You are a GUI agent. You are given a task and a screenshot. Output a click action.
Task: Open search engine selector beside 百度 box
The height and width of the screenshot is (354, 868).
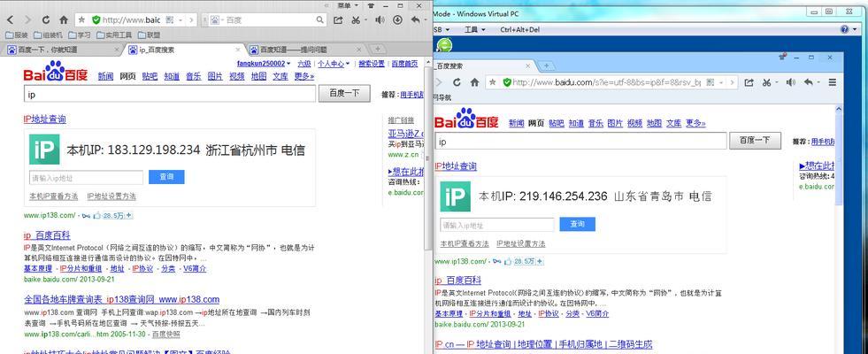click(216, 20)
